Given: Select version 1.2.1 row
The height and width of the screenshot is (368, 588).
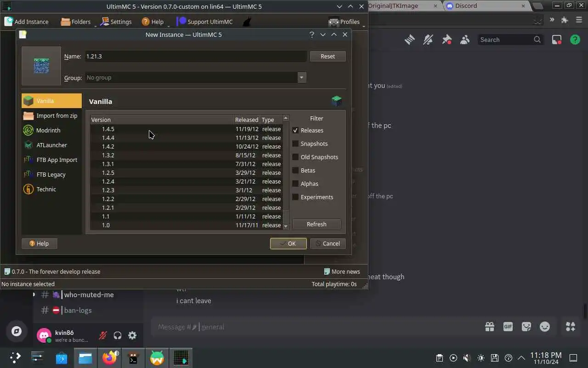Looking at the screenshot, I should (186, 207).
